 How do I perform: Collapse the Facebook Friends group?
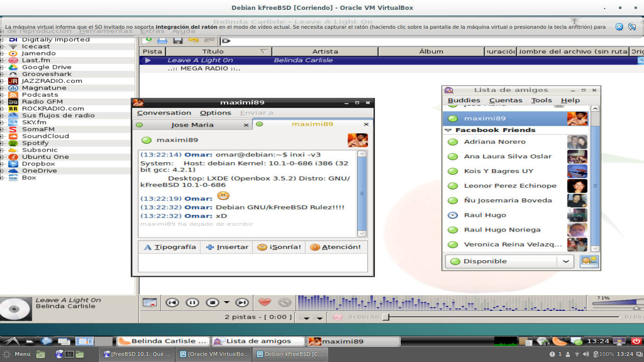(x=448, y=130)
